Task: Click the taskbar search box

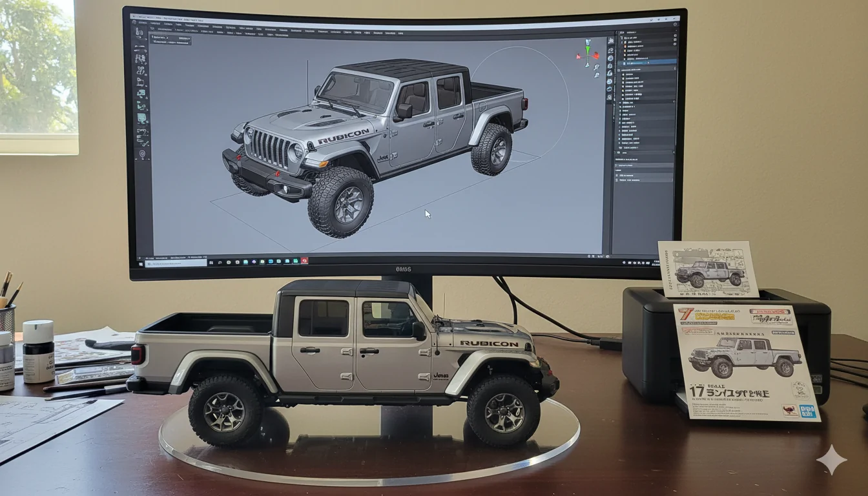Action: [x=176, y=263]
